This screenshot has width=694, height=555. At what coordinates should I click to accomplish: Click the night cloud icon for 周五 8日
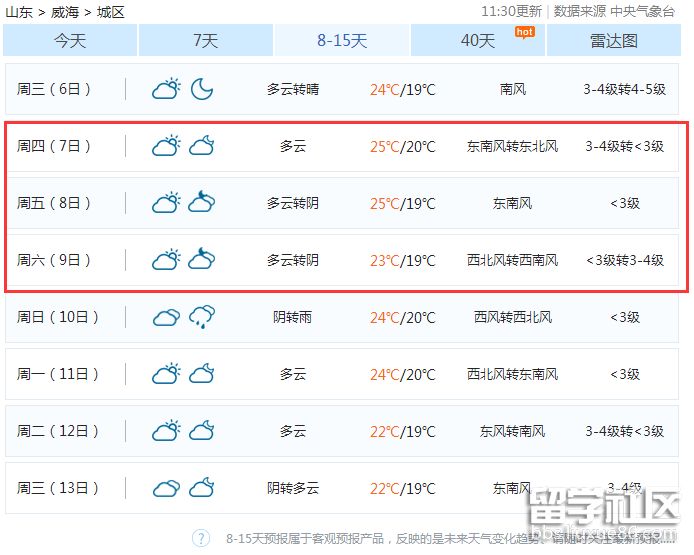202,203
